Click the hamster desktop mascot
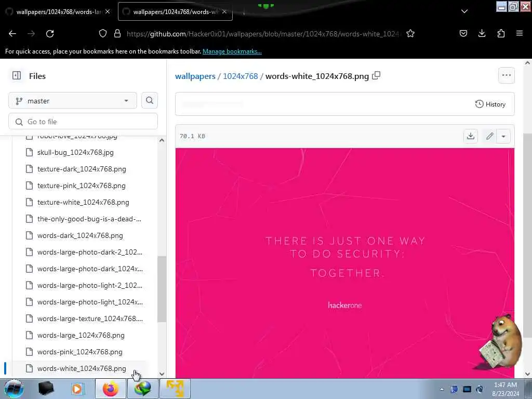This screenshot has height=399, width=532. (x=501, y=342)
